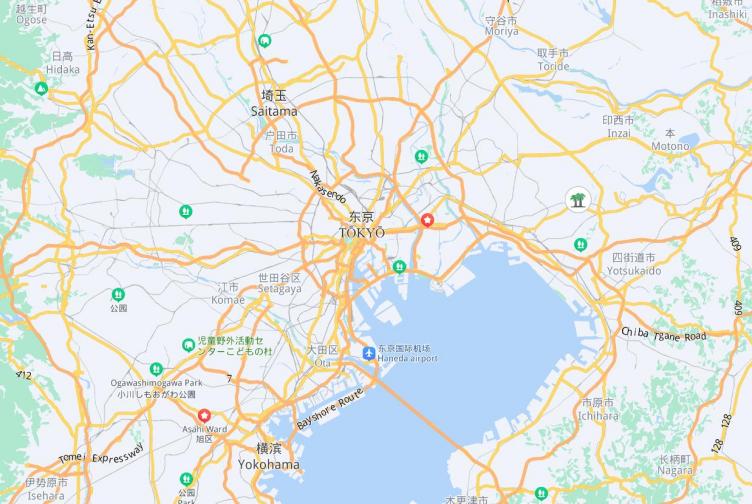Select the green park icon north of Saitama
The width and height of the screenshot is (752, 504).
coord(264,41)
